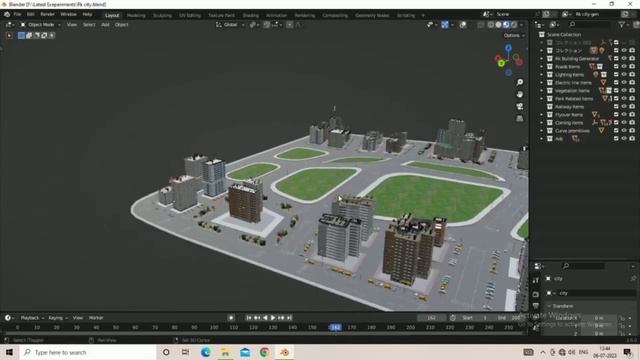This screenshot has width=640, height=360.
Task: Open the viewport Add menu
Action: (x=105, y=25)
